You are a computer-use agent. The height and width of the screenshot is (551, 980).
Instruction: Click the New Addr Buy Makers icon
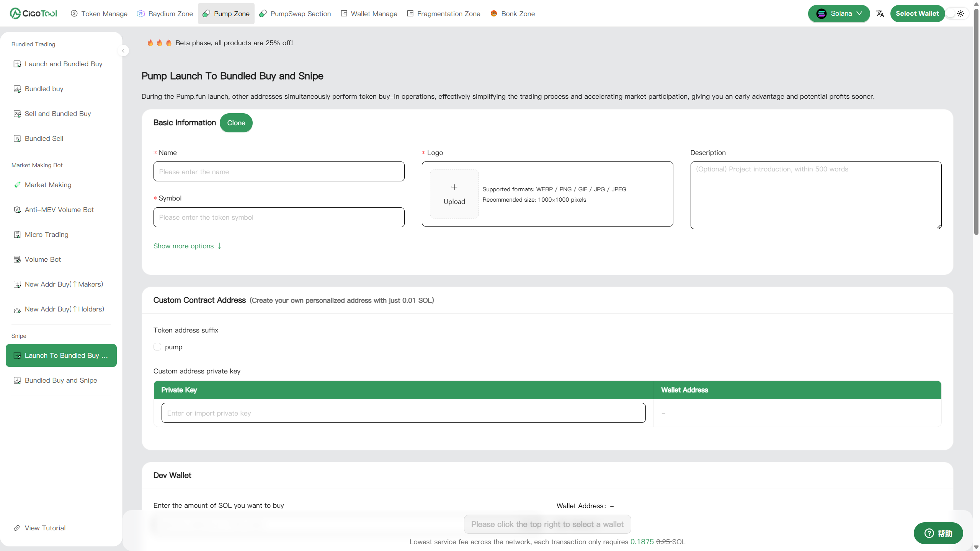(x=17, y=284)
